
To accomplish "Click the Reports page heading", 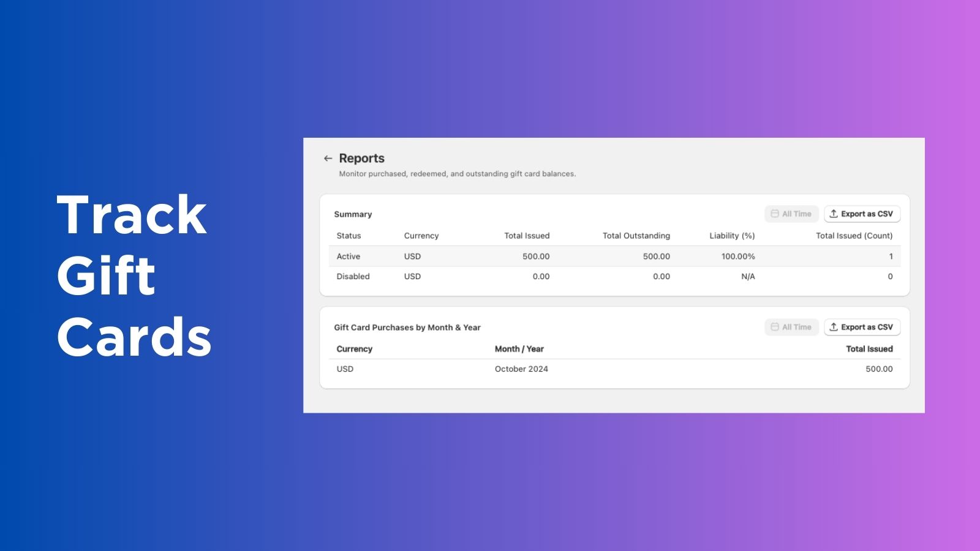I will click(361, 158).
